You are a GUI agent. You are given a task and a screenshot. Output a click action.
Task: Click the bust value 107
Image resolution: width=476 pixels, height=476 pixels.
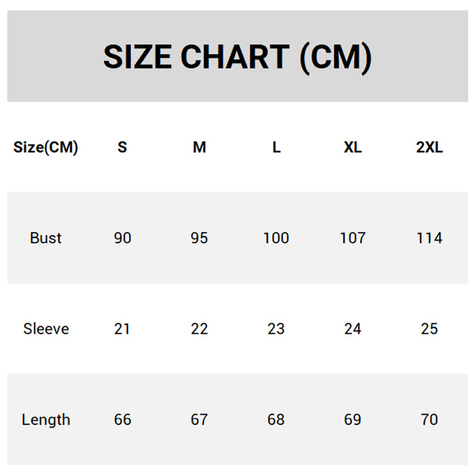pyautogui.click(x=353, y=238)
